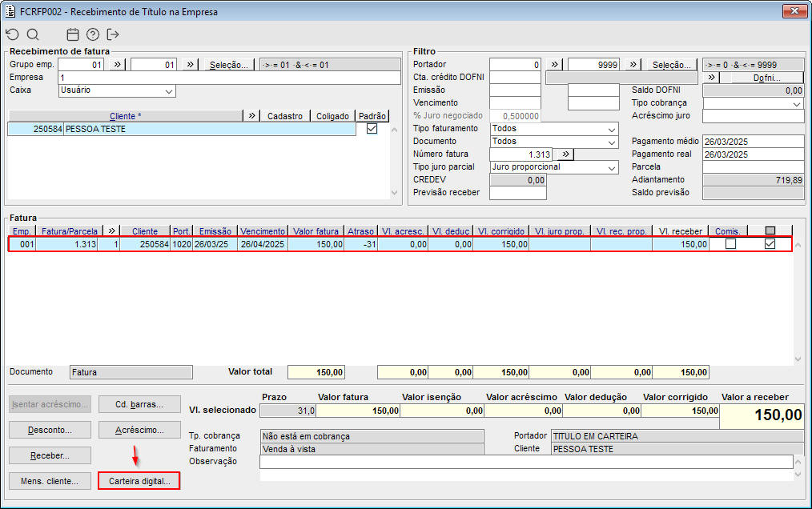Viewport: 812px width, 509px height.
Task: Click the Parcela input field
Action: tap(753, 167)
